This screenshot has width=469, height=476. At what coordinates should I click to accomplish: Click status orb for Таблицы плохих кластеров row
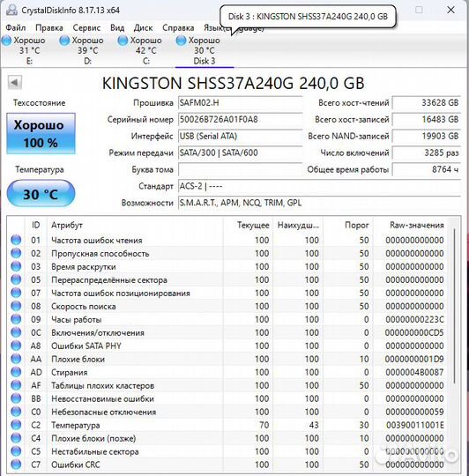16,385
